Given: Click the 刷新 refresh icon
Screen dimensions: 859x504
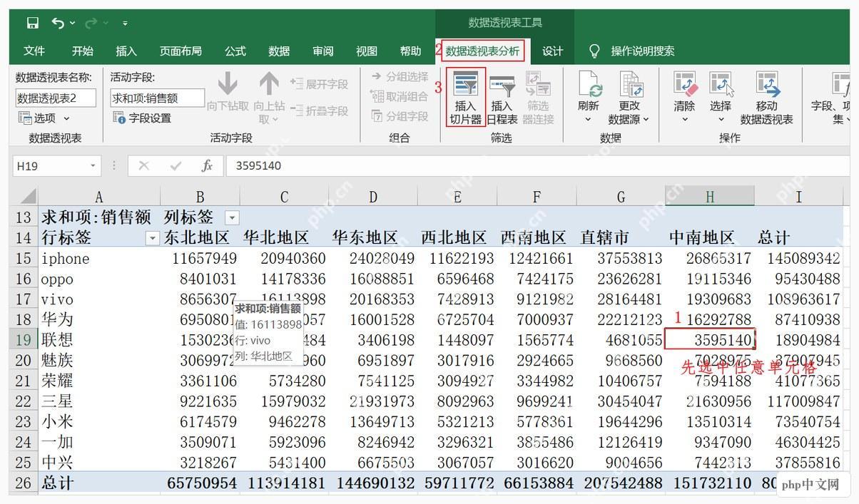Looking at the screenshot, I should coord(589,97).
